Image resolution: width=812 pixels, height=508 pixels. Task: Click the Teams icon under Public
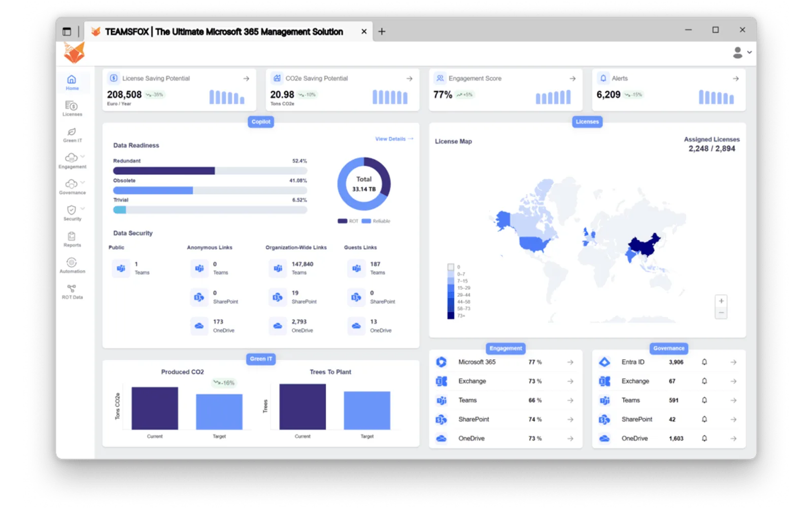coord(121,268)
